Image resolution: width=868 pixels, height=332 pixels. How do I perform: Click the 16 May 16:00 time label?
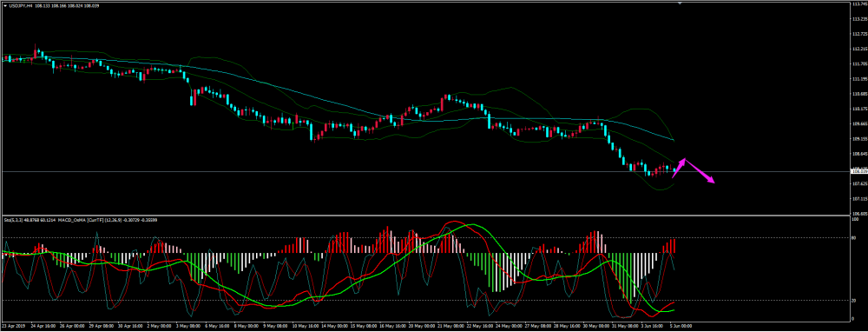coord(393,327)
